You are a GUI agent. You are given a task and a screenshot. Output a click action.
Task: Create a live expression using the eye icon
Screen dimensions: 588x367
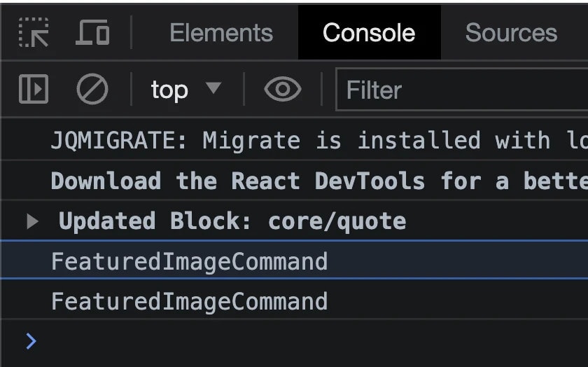[x=283, y=89]
